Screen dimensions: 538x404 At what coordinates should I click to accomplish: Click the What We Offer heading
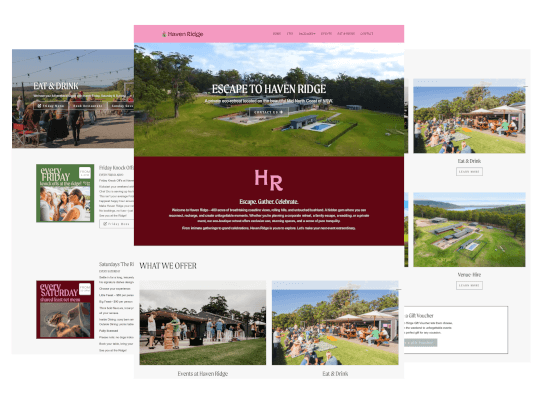click(x=168, y=266)
